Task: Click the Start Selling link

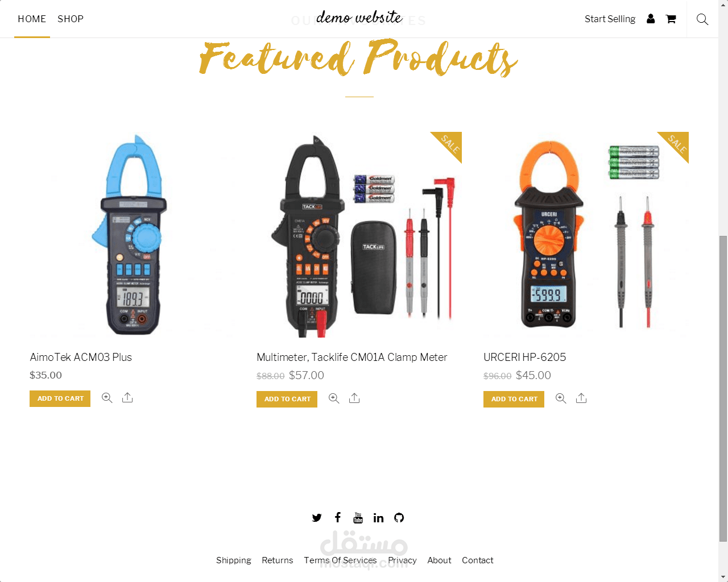Action: tap(610, 19)
